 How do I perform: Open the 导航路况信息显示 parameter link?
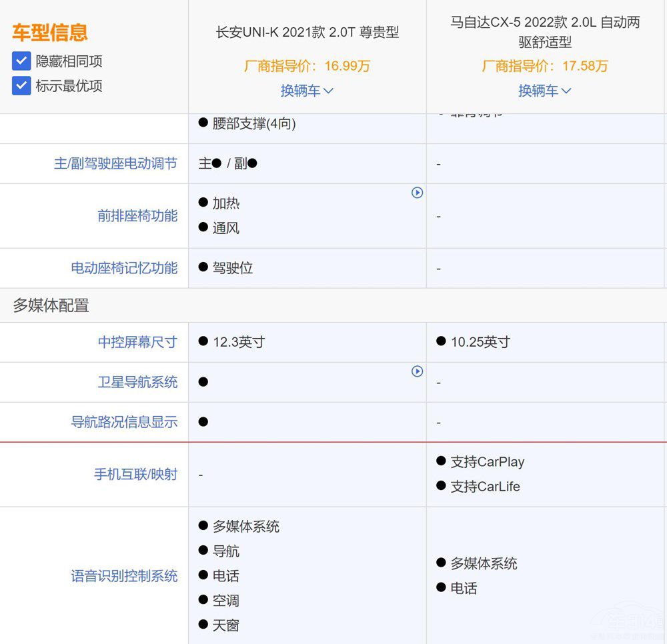(124, 422)
